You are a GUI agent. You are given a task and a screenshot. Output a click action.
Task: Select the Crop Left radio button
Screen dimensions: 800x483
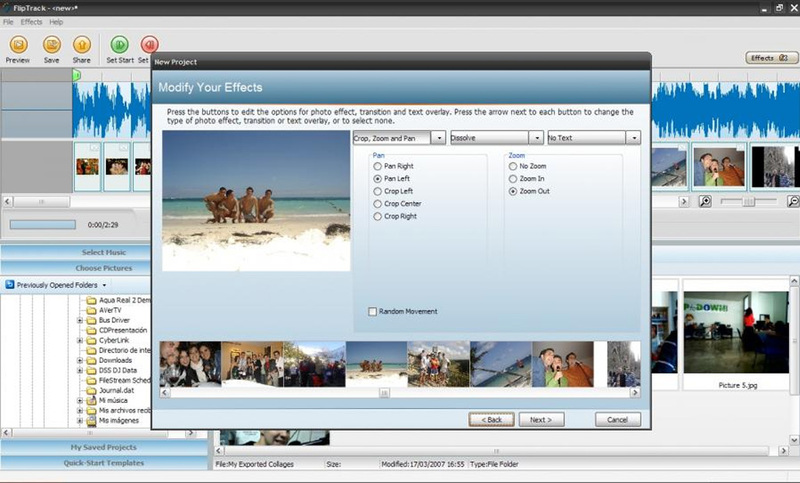378,191
